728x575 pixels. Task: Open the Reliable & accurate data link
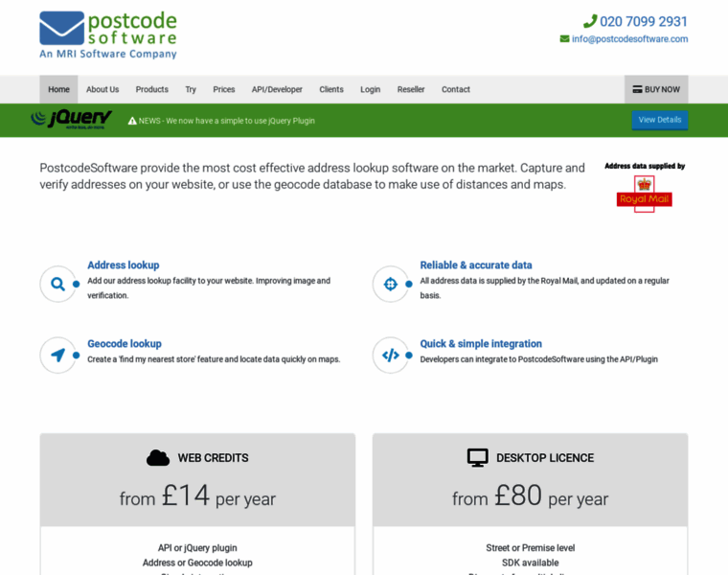click(476, 265)
